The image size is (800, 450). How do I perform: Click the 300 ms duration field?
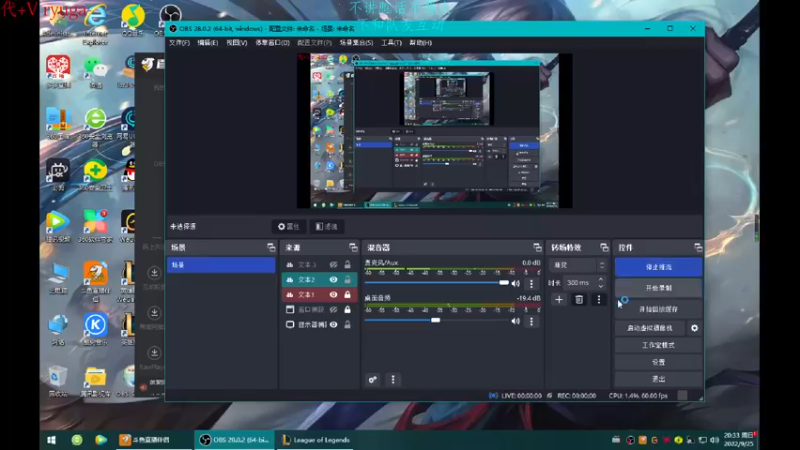tap(580, 283)
